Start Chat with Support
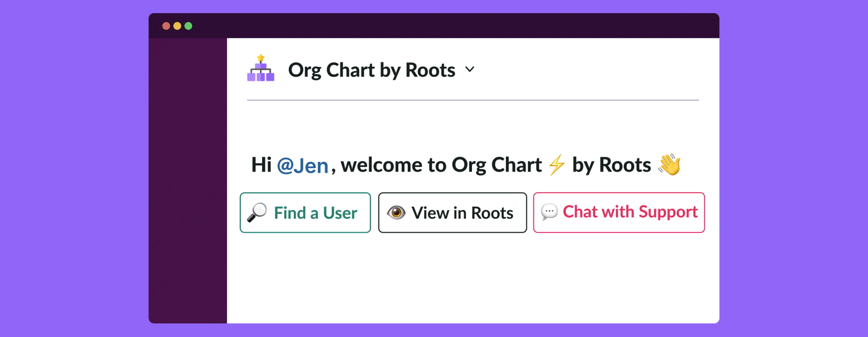The height and width of the screenshot is (337, 868). [619, 213]
